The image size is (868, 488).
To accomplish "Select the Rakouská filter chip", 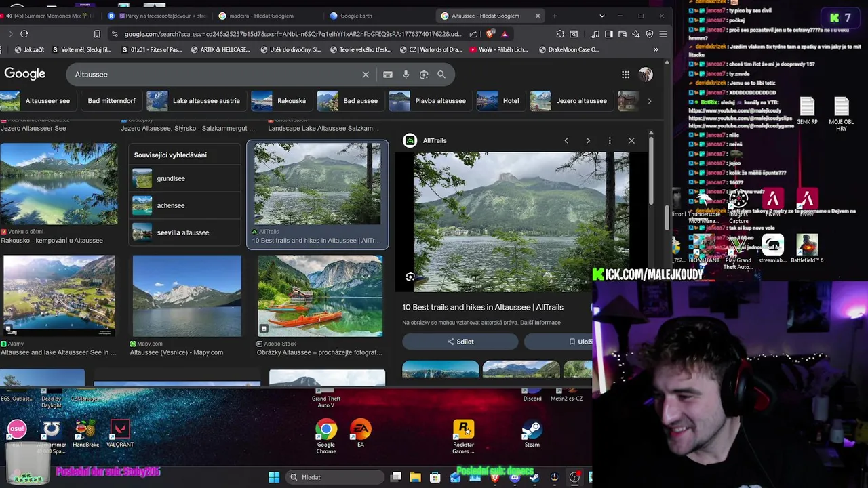I will pos(281,101).
